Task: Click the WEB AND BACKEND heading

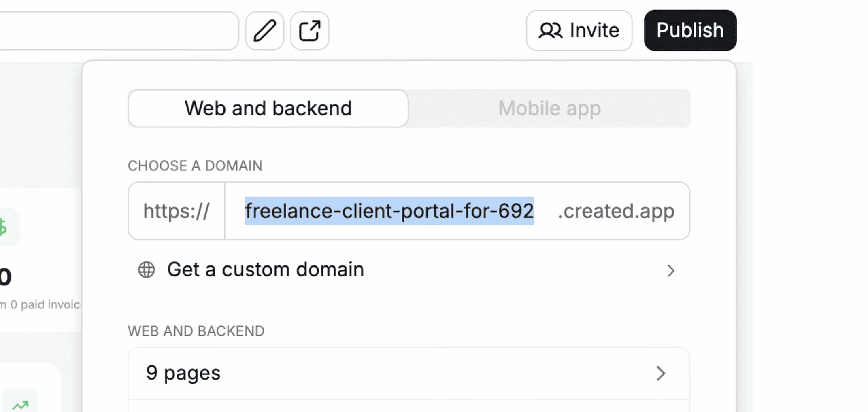Action: (x=196, y=331)
